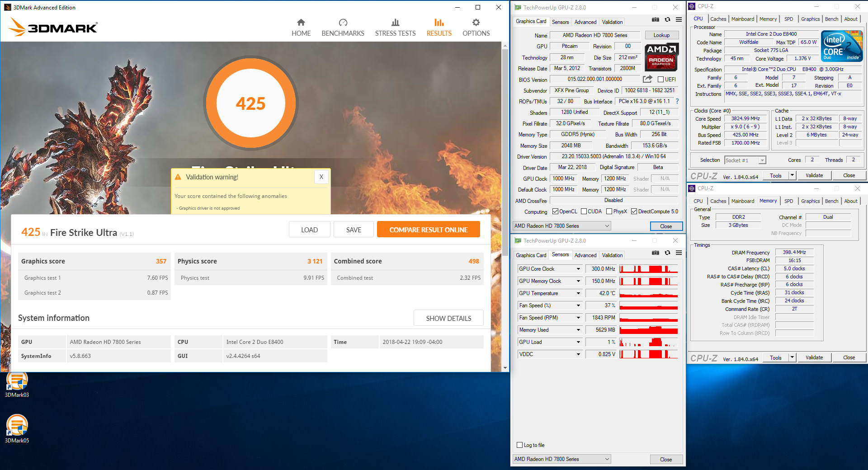Open 3DMark OPTIONS gear
Viewport: 868px width, 470px height.
[476, 28]
